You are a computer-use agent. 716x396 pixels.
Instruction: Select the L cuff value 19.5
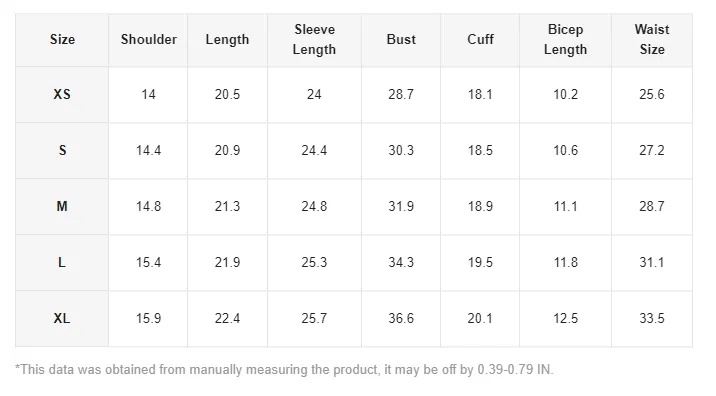pos(480,263)
